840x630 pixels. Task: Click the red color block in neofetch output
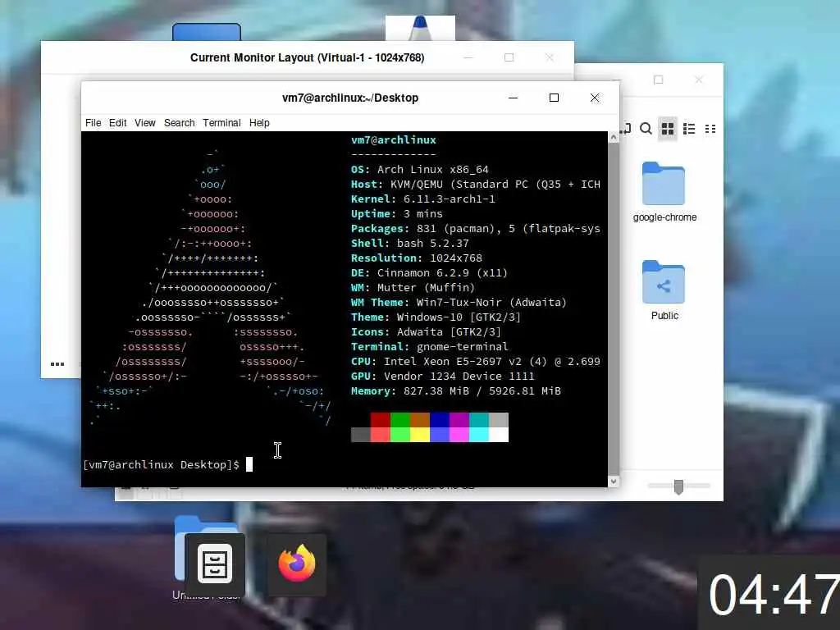pyautogui.click(x=381, y=419)
